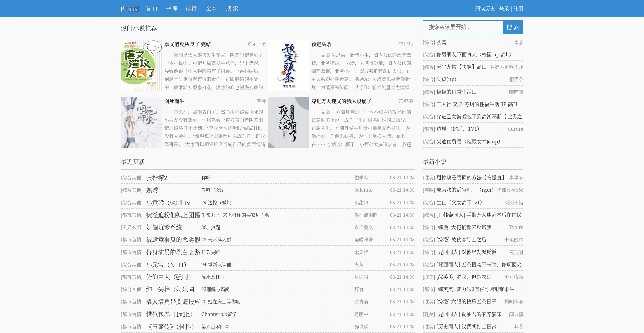644x333 pixels.
Task: Open novel 替身演员的洗白之路
Action: (x=173, y=252)
